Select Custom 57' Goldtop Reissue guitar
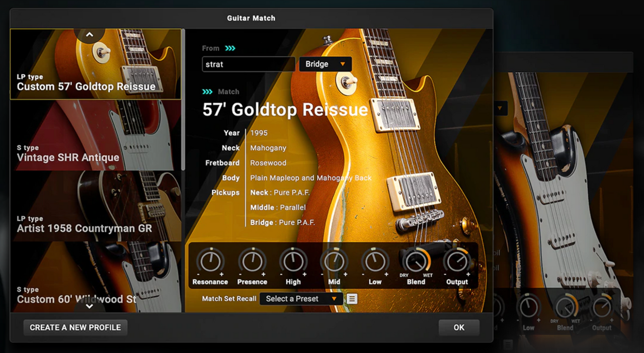This screenshot has height=353, width=644. tap(96, 64)
